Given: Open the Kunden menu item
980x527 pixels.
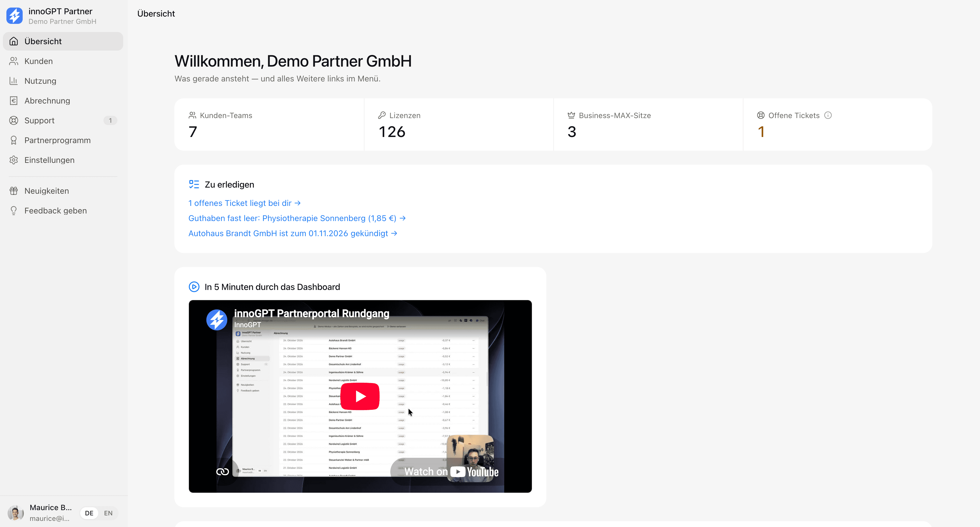Looking at the screenshot, I should click(63, 61).
